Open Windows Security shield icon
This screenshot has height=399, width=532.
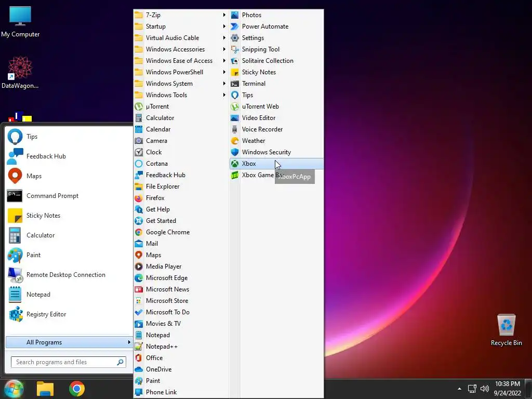[x=235, y=152]
